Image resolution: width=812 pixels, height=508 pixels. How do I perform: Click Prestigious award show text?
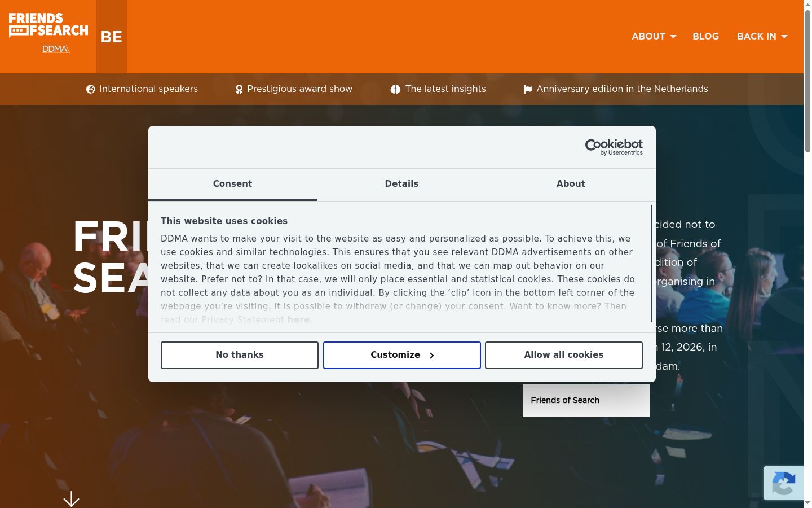[299, 89]
